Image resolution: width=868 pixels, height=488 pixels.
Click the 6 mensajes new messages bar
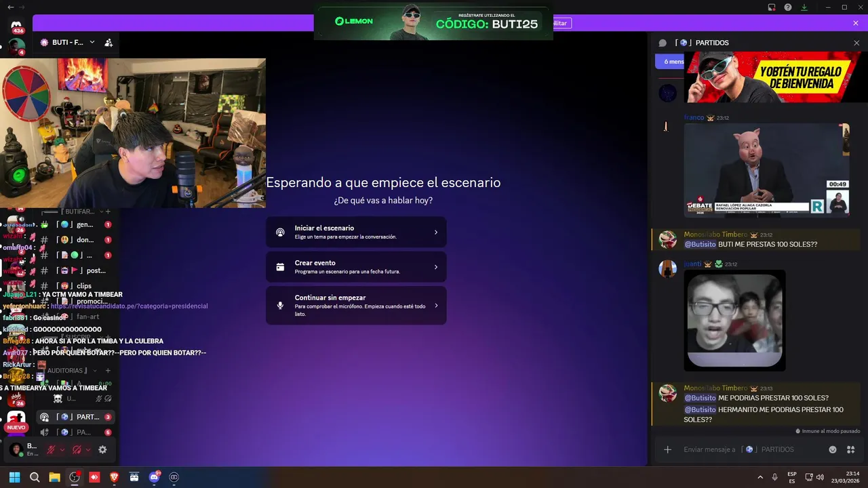(x=670, y=62)
